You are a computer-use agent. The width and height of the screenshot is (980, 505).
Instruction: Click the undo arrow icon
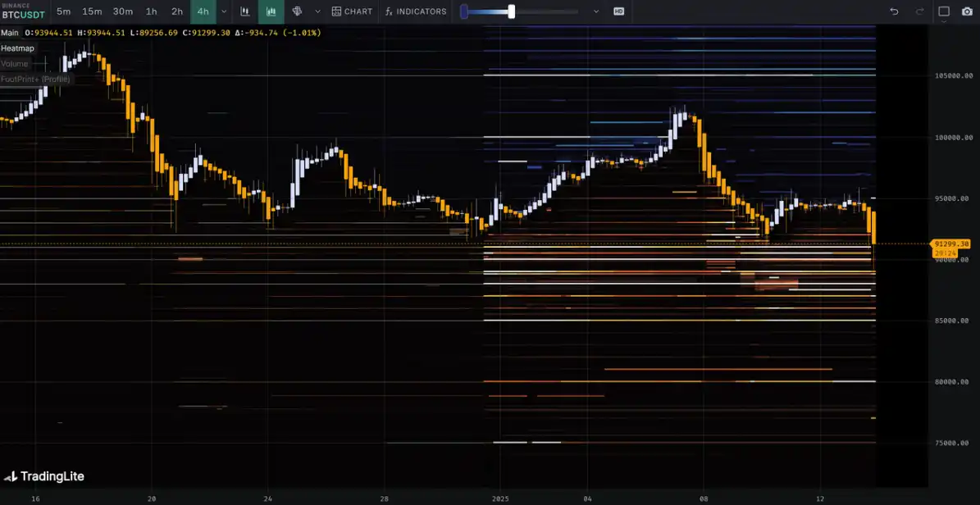[x=894, y=11]
